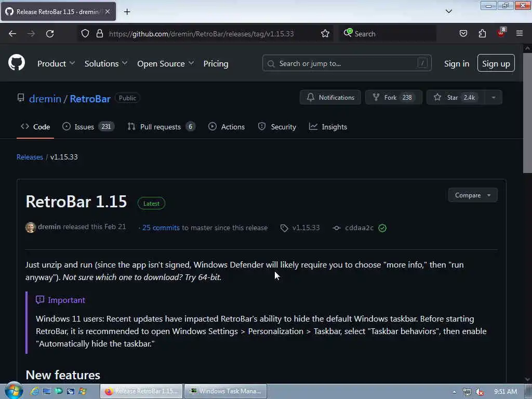Open the Issues tab
The width and height of the screenshot is (532, 399).
tap(88, 127)
